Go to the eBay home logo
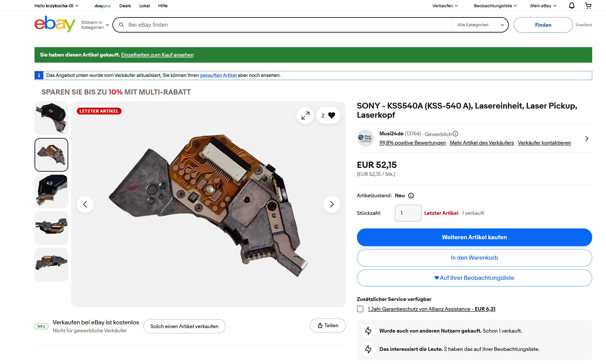This screenshot has height=364, width=606. point(55,24)
